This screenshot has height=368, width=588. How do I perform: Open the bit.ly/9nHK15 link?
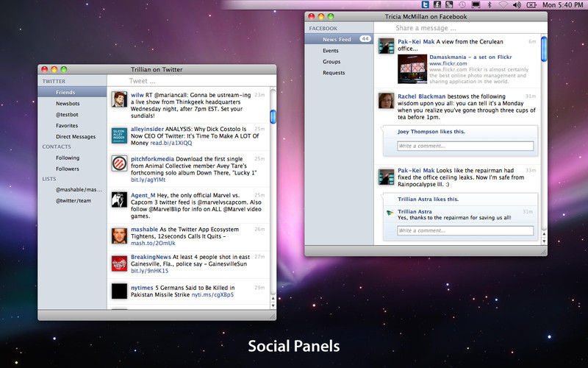pyautogui.click(x=150, y=271)
